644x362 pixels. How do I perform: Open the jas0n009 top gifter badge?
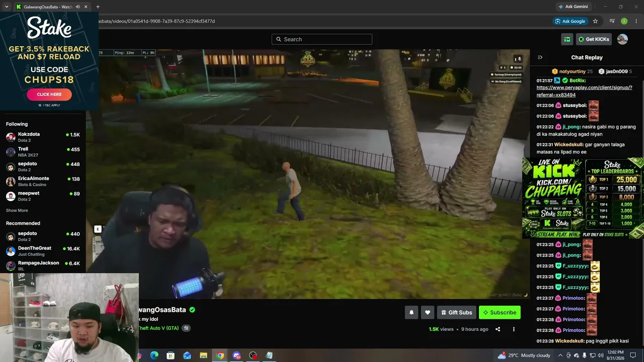click(615, 71)
